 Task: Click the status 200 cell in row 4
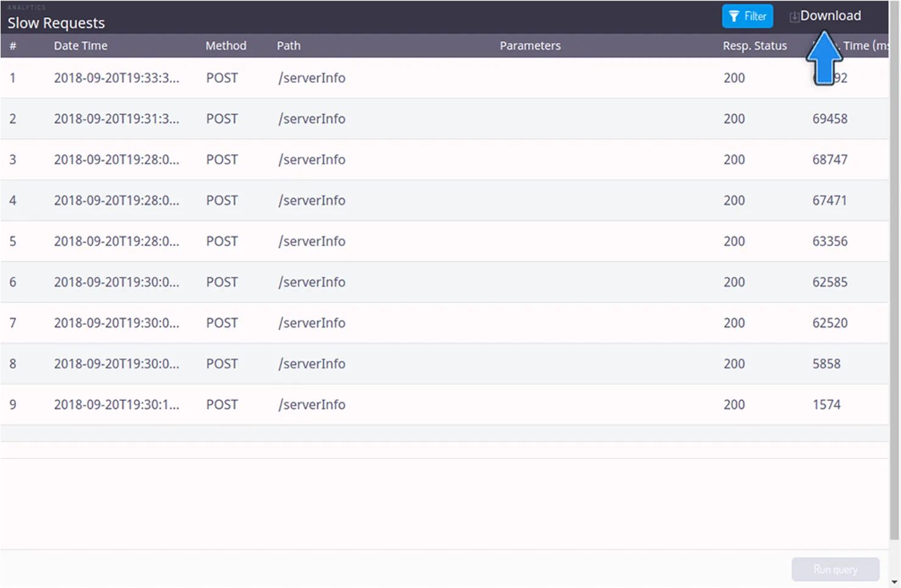(x=733, y=200)
